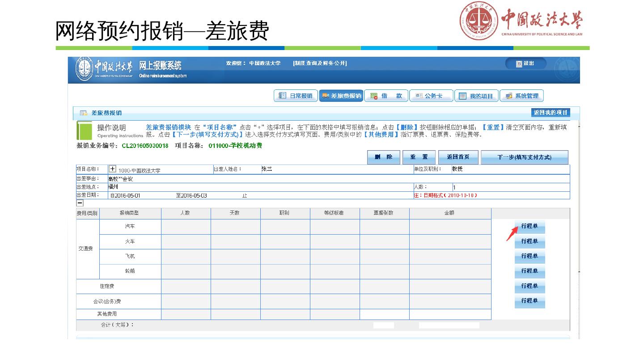Select the 差旅费报销 tab
The image size is (644, 362).
click(341, 96)
